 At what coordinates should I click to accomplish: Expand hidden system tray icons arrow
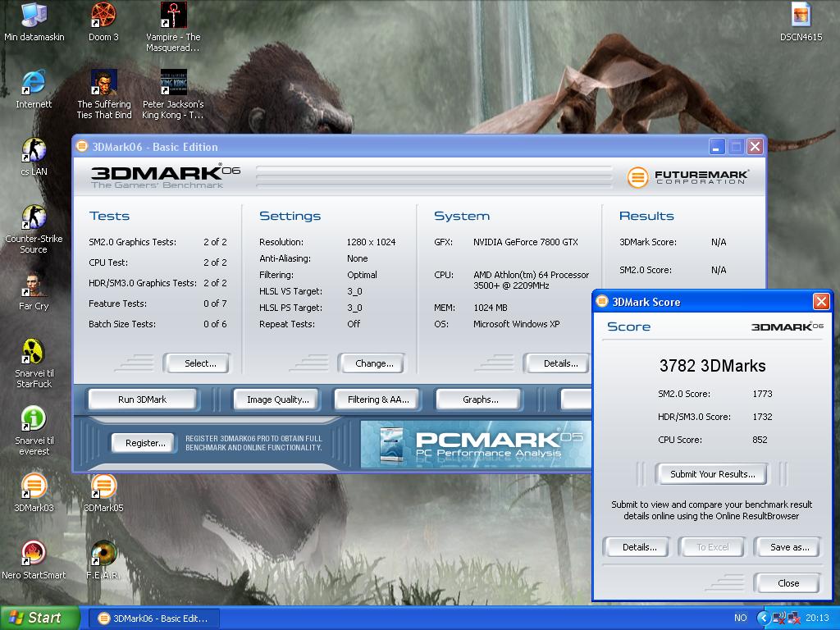coord(763,619)
